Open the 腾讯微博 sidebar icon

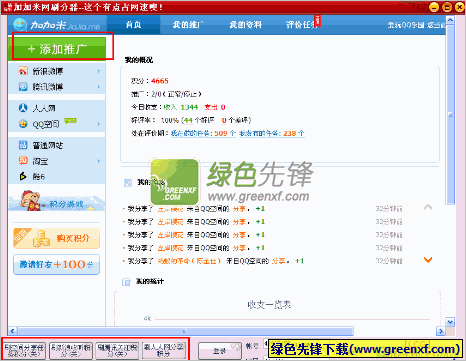point(23,87)
